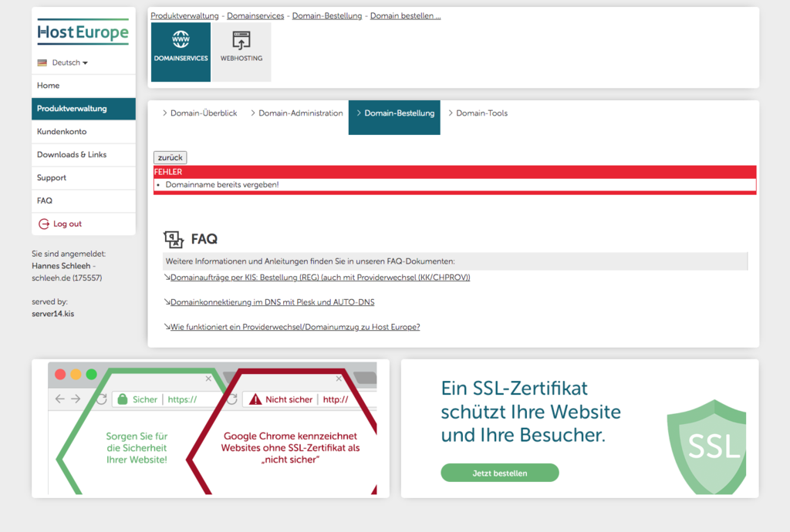Click the Log out arrow icon
The height and width of the screenshot is (532, 790).
point(44,224)
